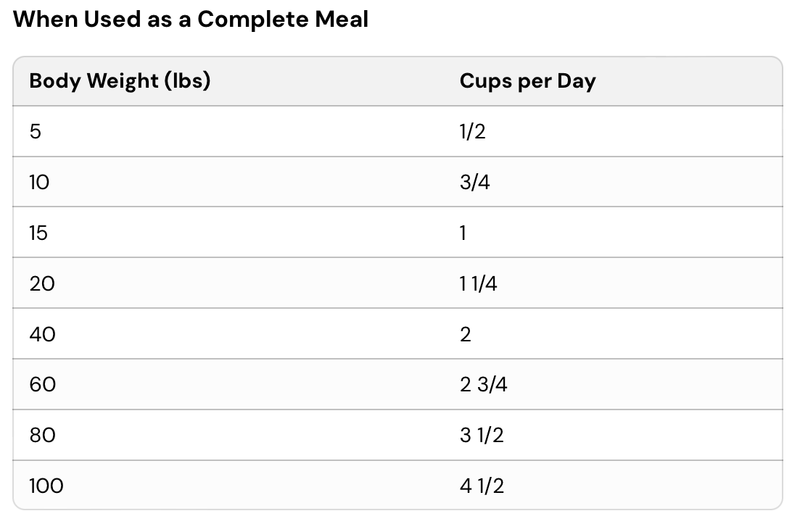The width and height of the screenshot is (808, 532).
Task: Click the body weight cell showing 5
Action: pyautogui.click(x=36, y=132)
